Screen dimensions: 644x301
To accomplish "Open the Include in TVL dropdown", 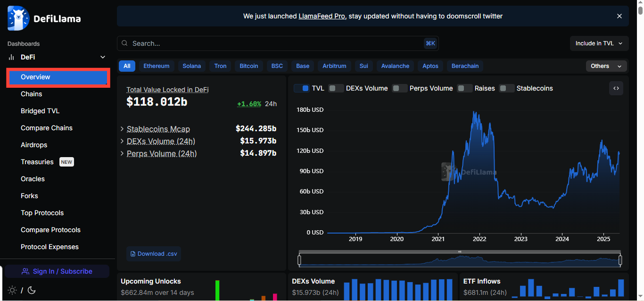I will click(599, 43).
